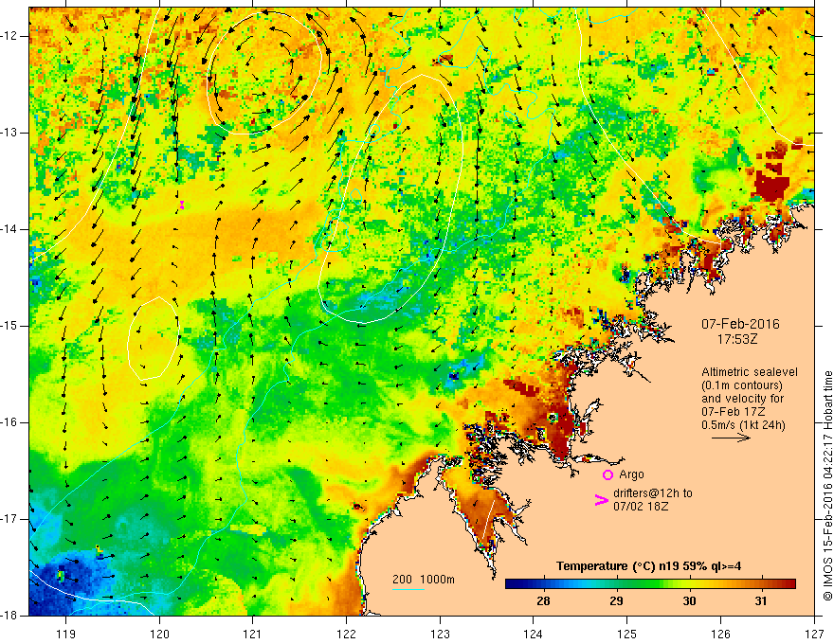Click the magenta drifter marker near longitude 120
The height and width of the screenshot is (644, 834).
point(182,205)
